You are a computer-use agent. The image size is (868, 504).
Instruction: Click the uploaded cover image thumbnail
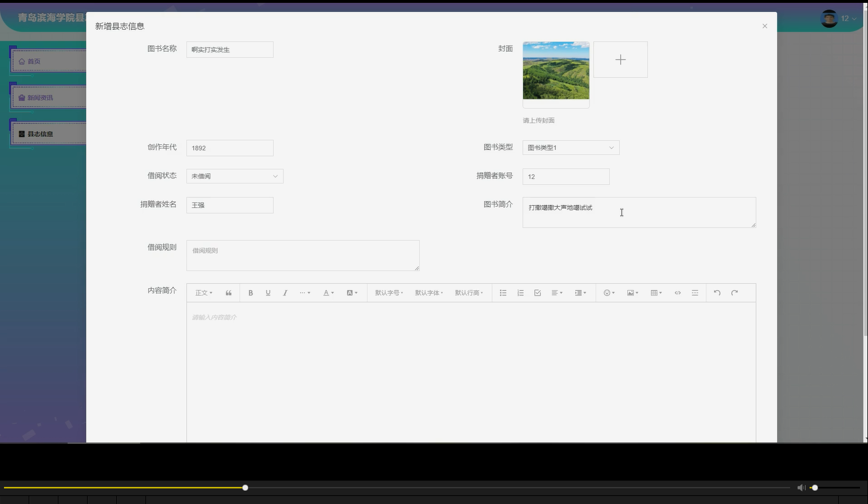pos(555,71)
